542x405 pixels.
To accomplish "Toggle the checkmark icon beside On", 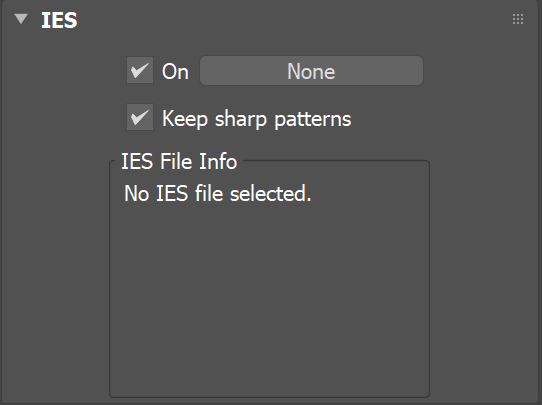I will [140, 70].
